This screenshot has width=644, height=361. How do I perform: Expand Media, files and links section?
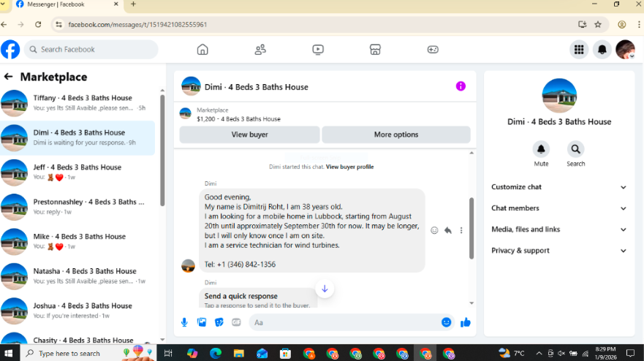[559, 229]
